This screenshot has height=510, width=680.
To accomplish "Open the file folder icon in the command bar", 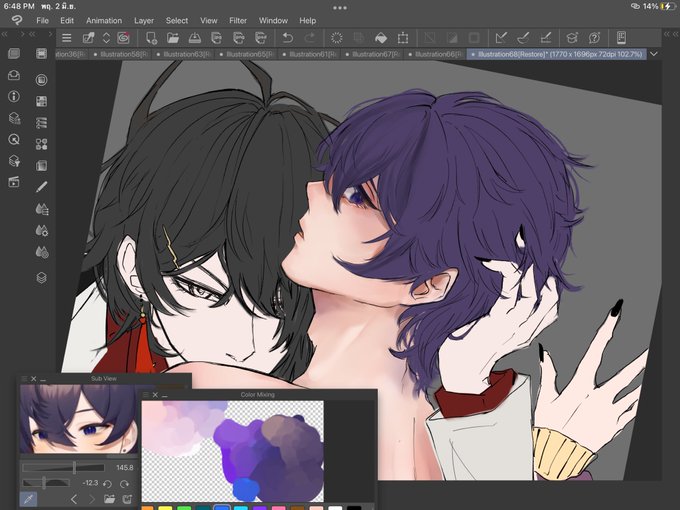I will tap(173, 38).
